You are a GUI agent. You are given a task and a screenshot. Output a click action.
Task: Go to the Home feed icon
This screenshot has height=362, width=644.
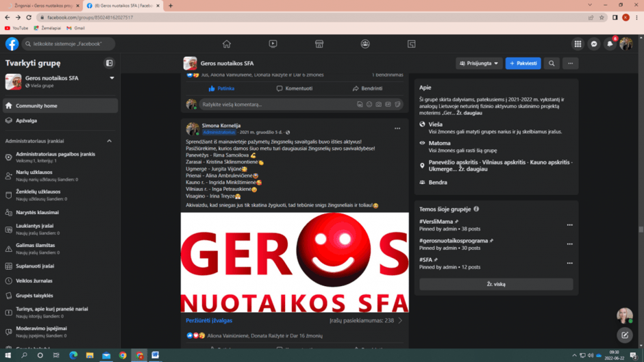[x=227, y=44]
